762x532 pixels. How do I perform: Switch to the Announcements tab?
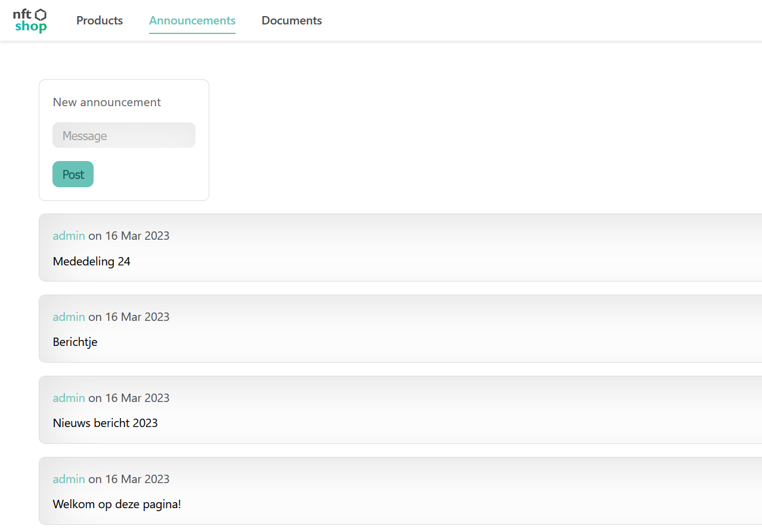click(192, 20)
